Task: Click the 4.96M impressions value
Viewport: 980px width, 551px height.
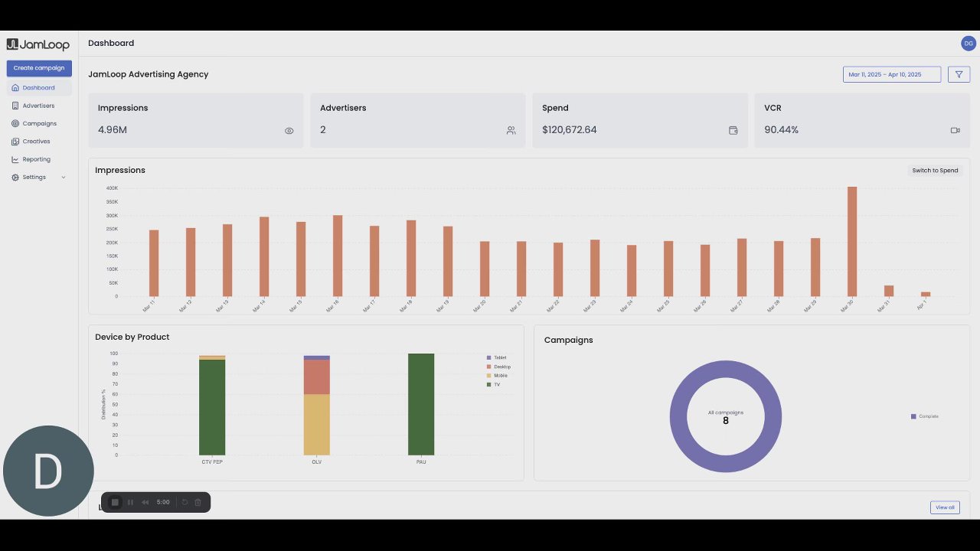Action: pyautogui.click(x=113, y=130)
